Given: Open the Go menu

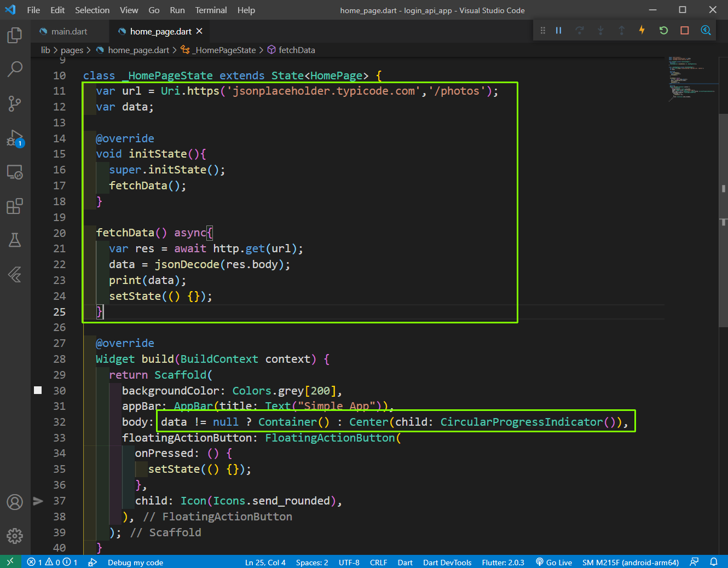Looking at the screenshot, I should 154,10.
